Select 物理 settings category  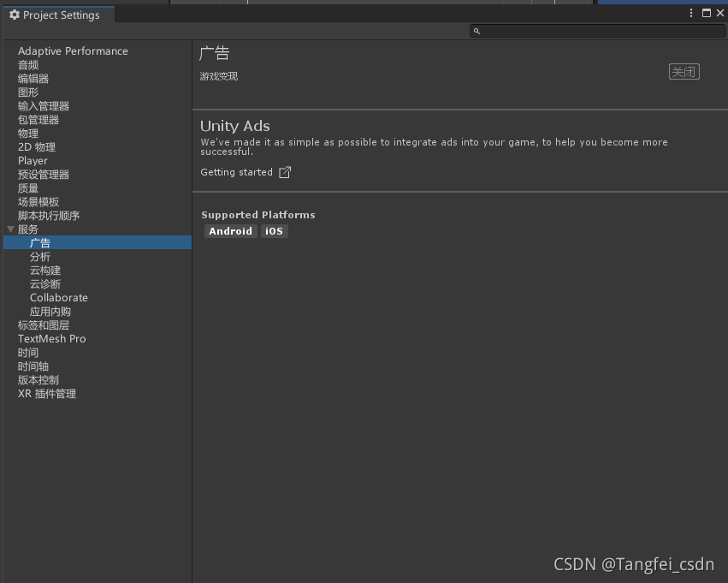[28, 134]
